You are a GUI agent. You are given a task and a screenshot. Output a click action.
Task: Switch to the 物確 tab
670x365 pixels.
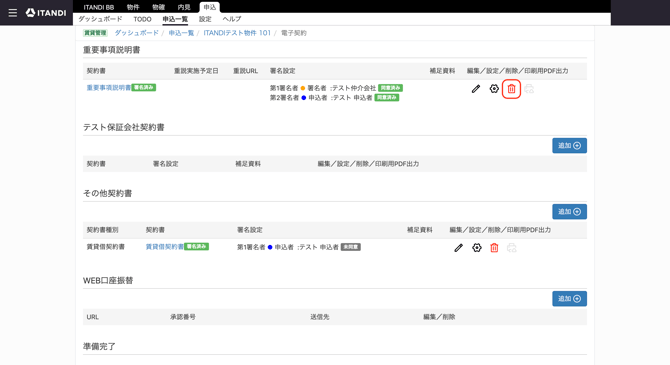pyautogui.click(x=159, y=7)
